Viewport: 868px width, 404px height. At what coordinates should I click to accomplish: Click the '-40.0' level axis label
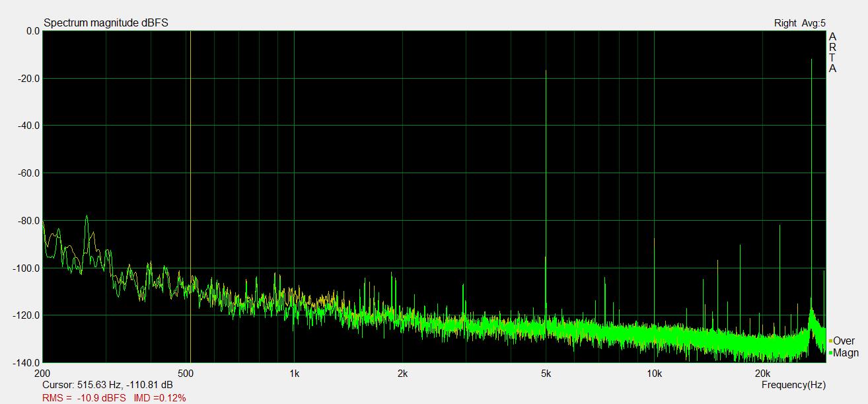pyautogui.click(x=28, y=126)
